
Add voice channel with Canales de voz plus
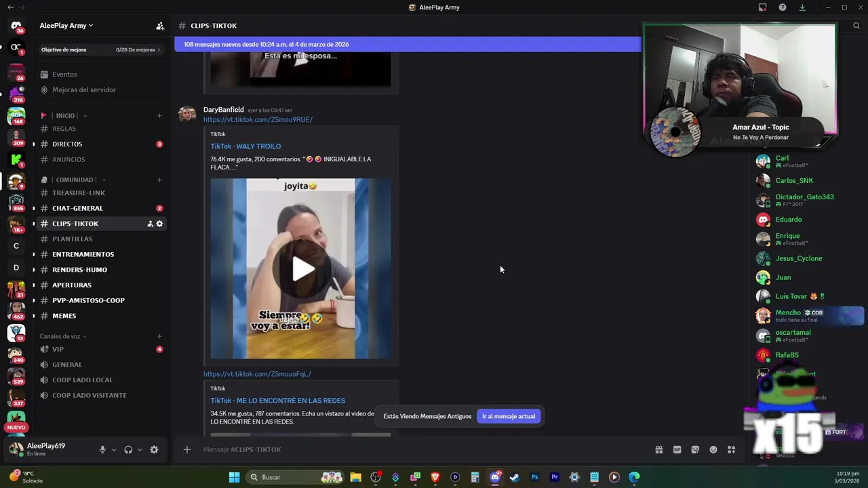[x=159, y=336]
